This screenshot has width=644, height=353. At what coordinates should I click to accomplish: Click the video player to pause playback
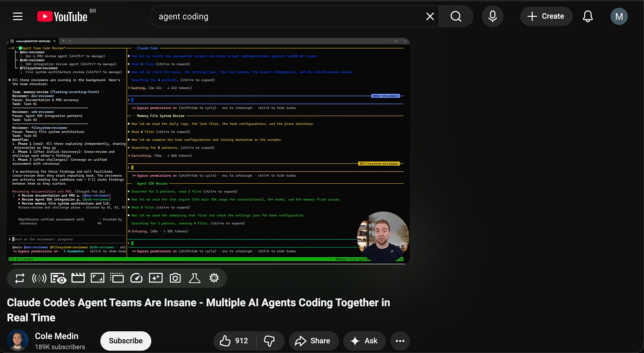(x=208, y=151)
